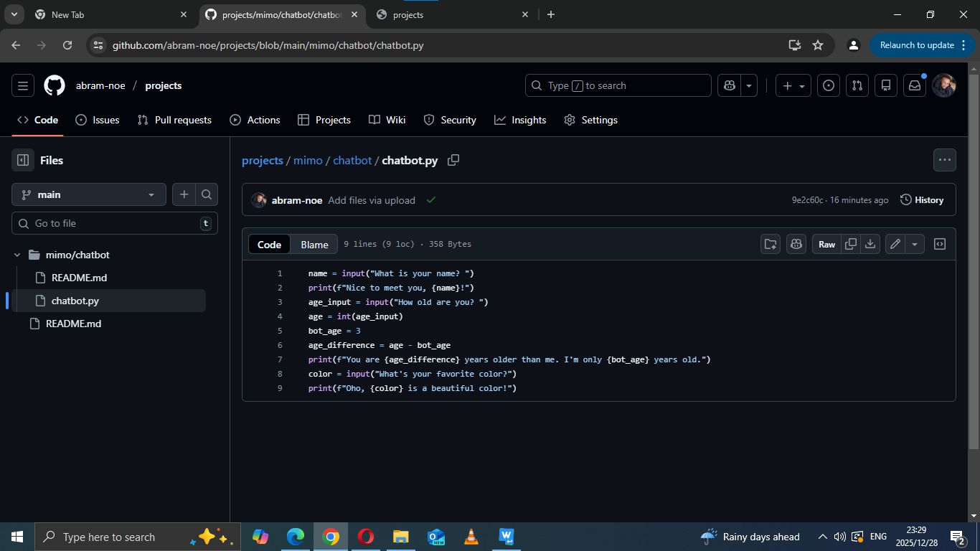Click the Issues icon in the header
The image size is (980, 551).
click(x=829, y=85)
